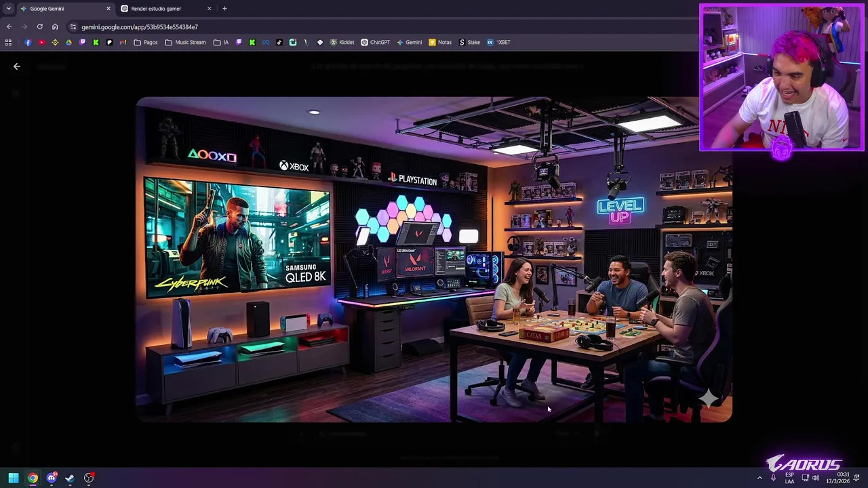Open the clock showing 00:31
The width and height of the screenshot is (868, 488).
coord(839,478)
